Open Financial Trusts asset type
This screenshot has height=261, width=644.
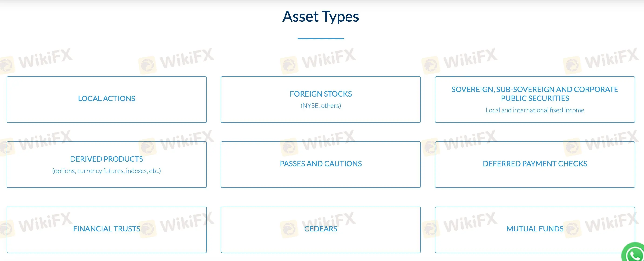tap(106, 229)
